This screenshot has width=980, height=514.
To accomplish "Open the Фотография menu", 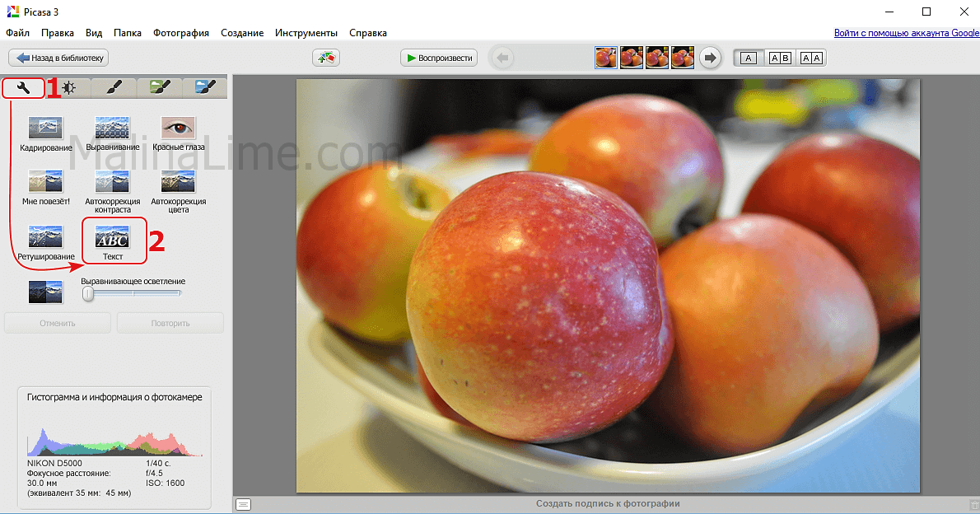I will pyautogui.click(x=180, y=33).
